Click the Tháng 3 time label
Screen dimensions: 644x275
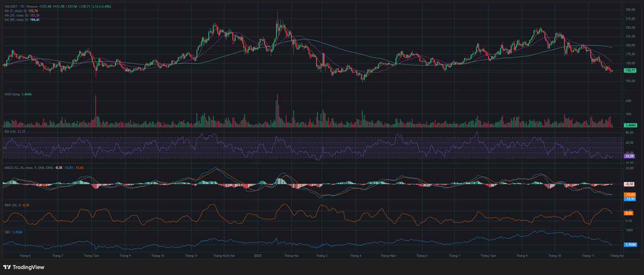click(x=322, y=256)
